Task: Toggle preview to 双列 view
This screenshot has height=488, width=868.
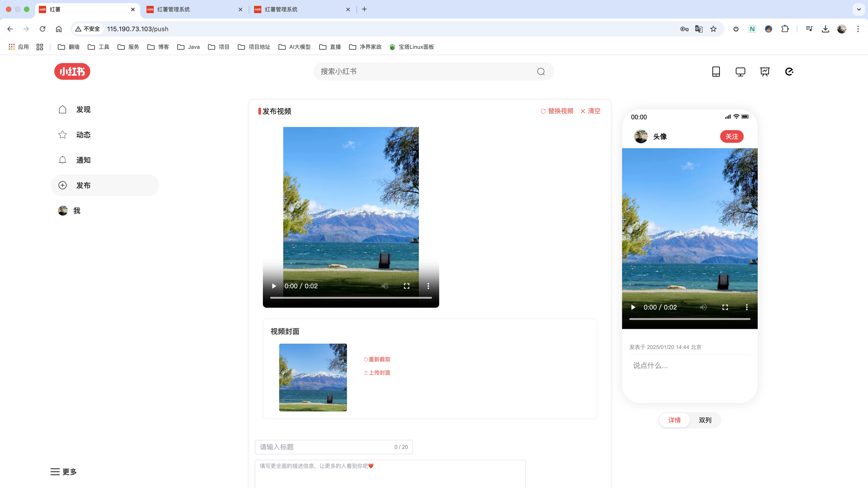Action: [705, 420]
